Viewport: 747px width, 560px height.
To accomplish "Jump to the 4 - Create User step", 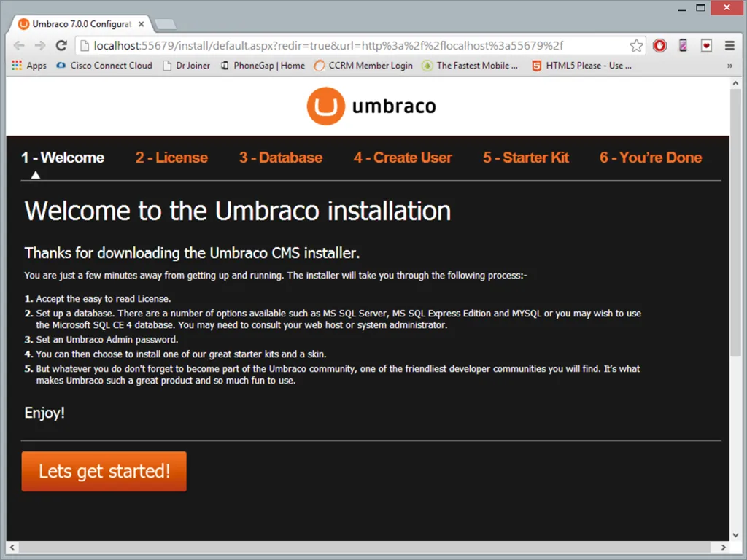I will [403, 157].
